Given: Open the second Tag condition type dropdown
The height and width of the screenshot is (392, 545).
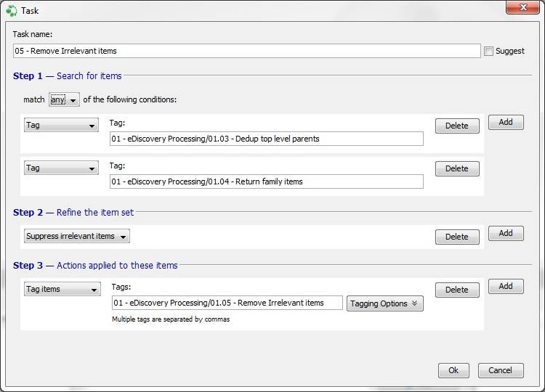Looking at the screenshot, I should pos(61,168).
